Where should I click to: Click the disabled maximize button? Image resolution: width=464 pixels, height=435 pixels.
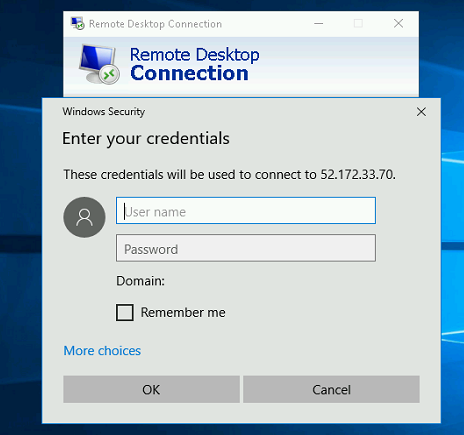point(358,24)
